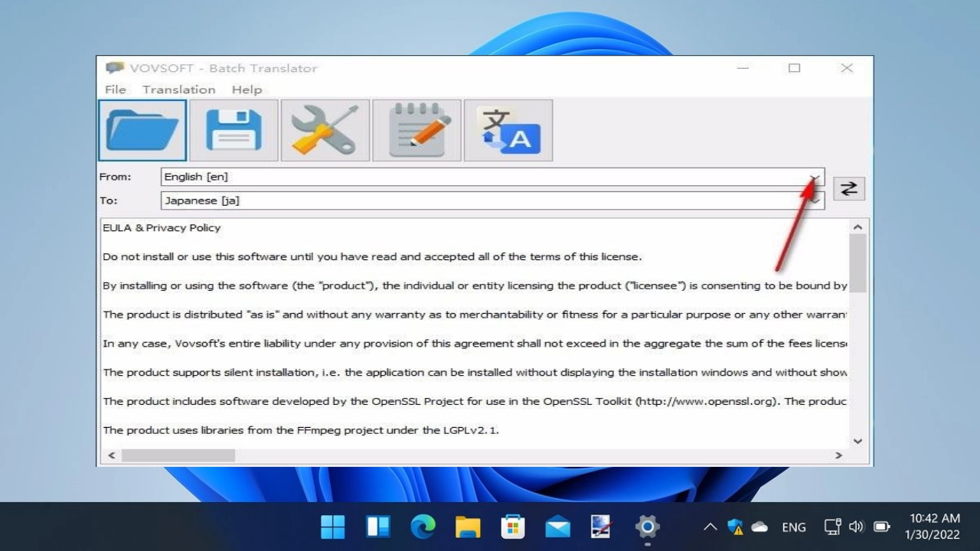This screenshot has width=980, height=551.
Task: Close the Batch Translator window
Action: [846, 68]
